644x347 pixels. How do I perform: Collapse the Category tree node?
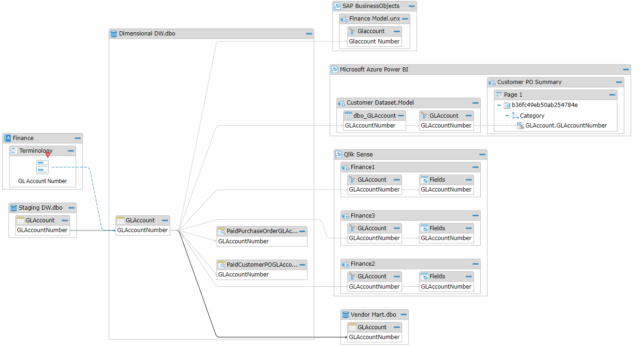coord(507,115)
